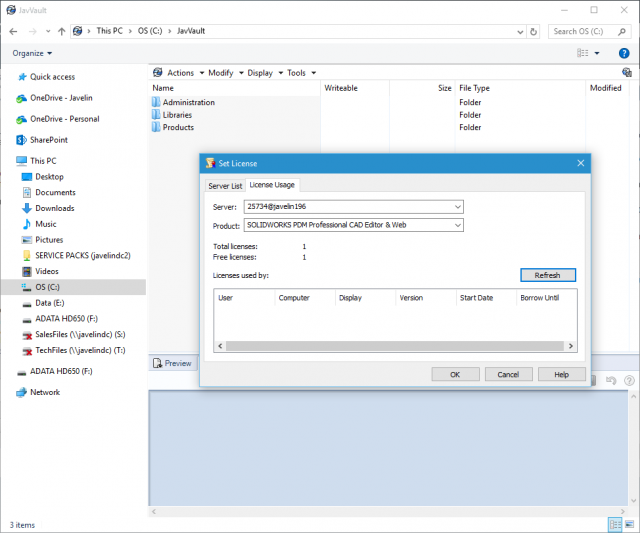Sort by File Type column

[x=474, y=88]
